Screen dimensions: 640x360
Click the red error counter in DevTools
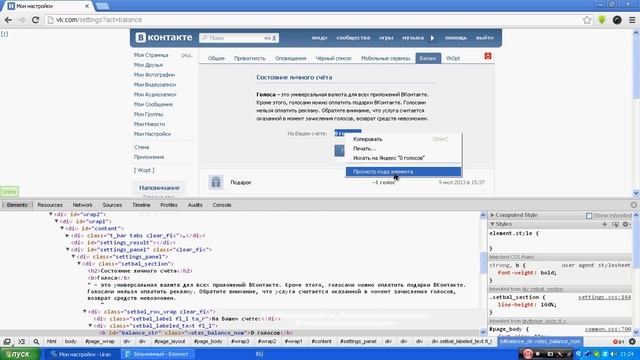(618, 342)
